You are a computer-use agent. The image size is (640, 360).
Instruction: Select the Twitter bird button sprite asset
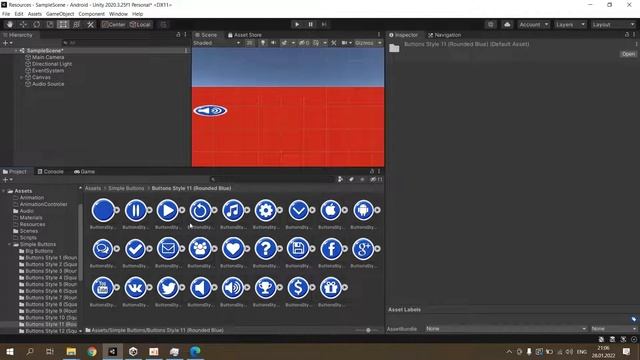[x=168, y=288]
